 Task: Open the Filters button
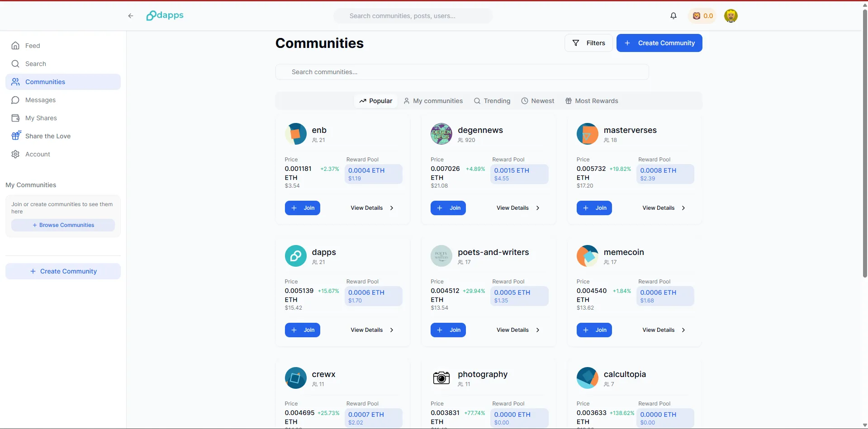588,43
